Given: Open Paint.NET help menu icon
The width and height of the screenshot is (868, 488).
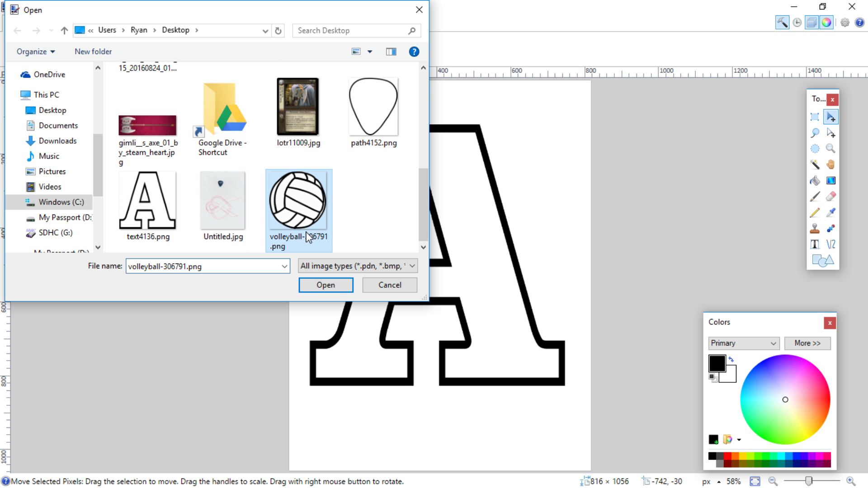Looking at the screenshot, I should [x=859, y=23].
